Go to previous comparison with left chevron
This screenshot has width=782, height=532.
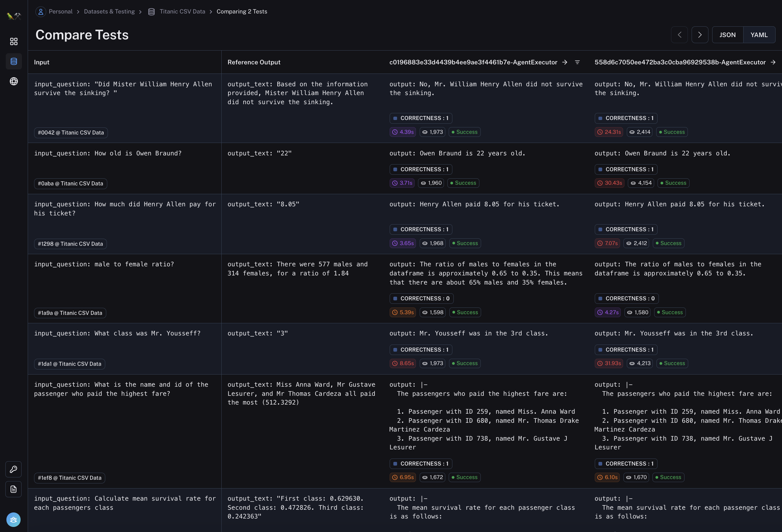click(679, 35)
